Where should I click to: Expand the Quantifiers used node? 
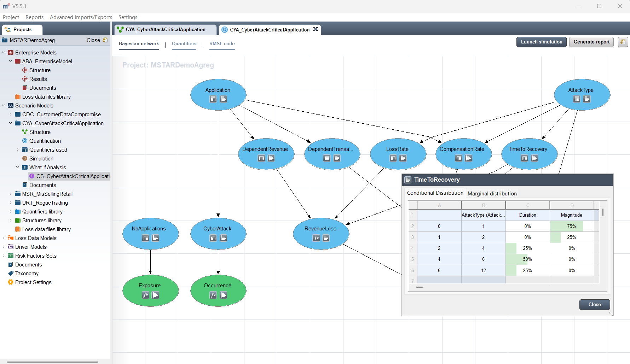click(x=18, y=150)
